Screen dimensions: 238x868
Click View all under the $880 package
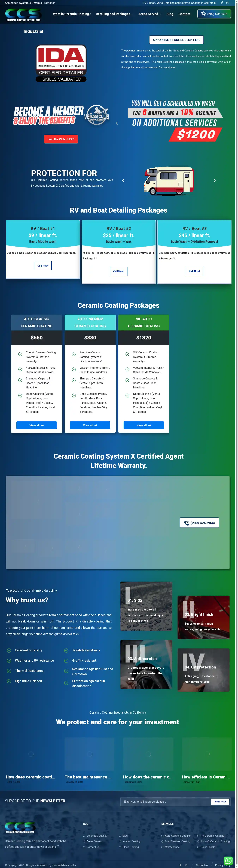click(x=90, y=425)
